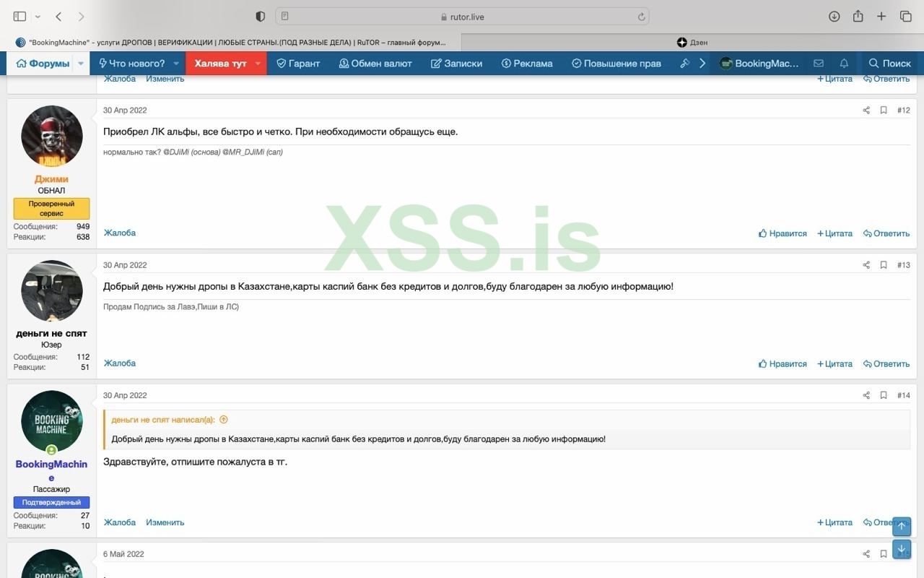Image resolution: width=924 pixels, height=578 pixels.
Task: Reply to post #12 with Ответить
Action: click(x=886, y=233)
